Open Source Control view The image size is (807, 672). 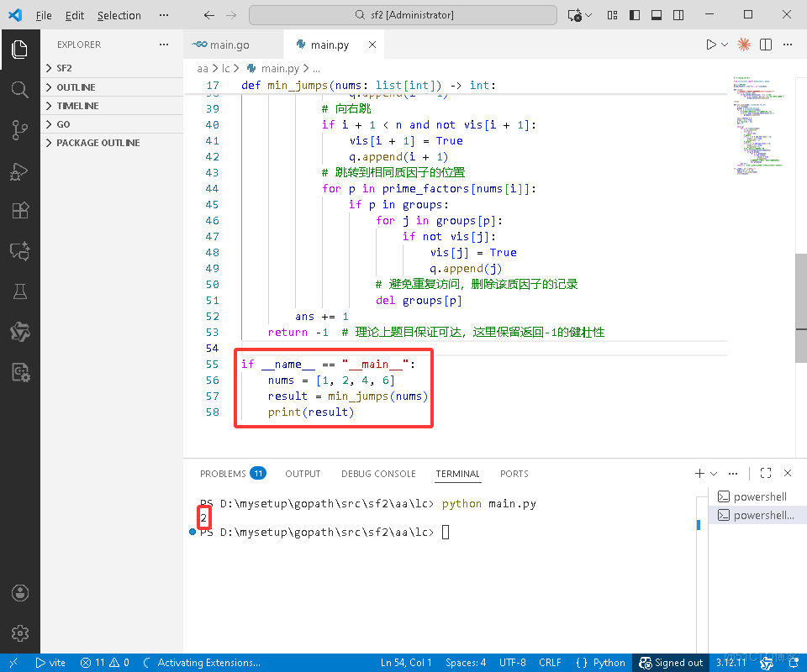click(19, 130)
